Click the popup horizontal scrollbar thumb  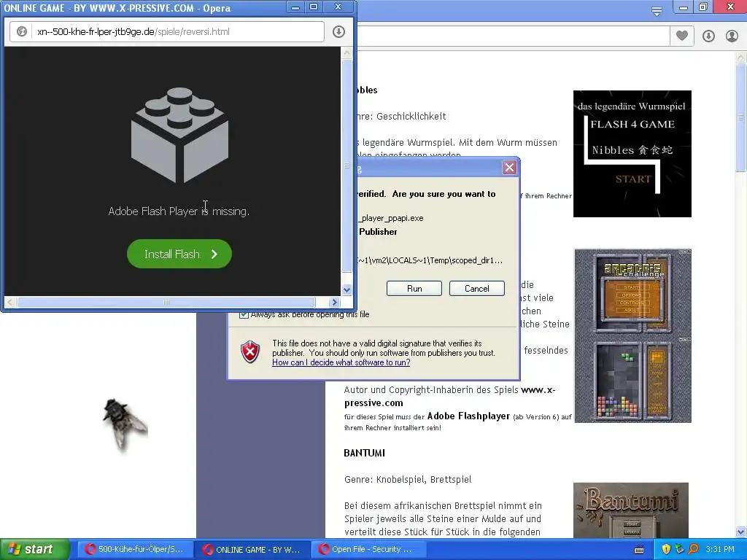(x=166, y=302)
